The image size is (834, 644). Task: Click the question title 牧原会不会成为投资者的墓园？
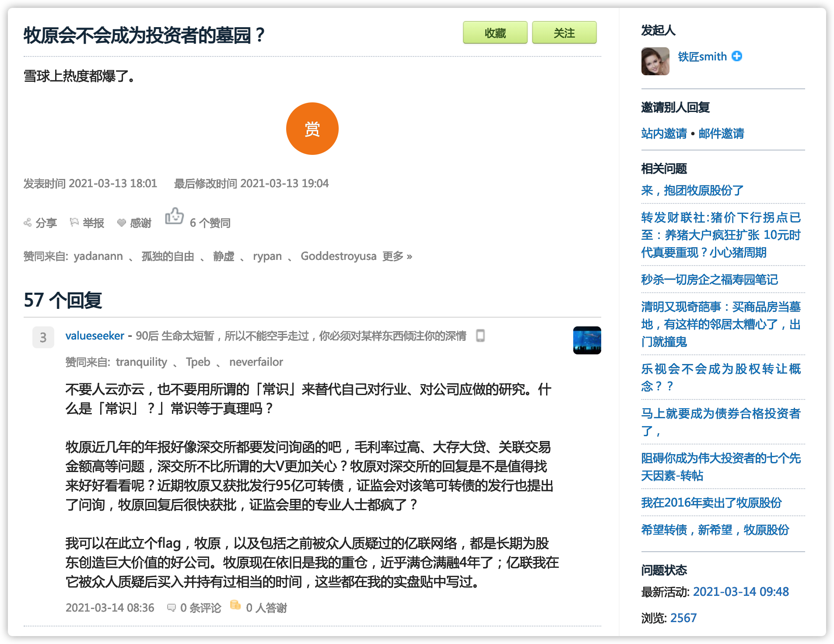pyautogui.click(x=144, y=35)
